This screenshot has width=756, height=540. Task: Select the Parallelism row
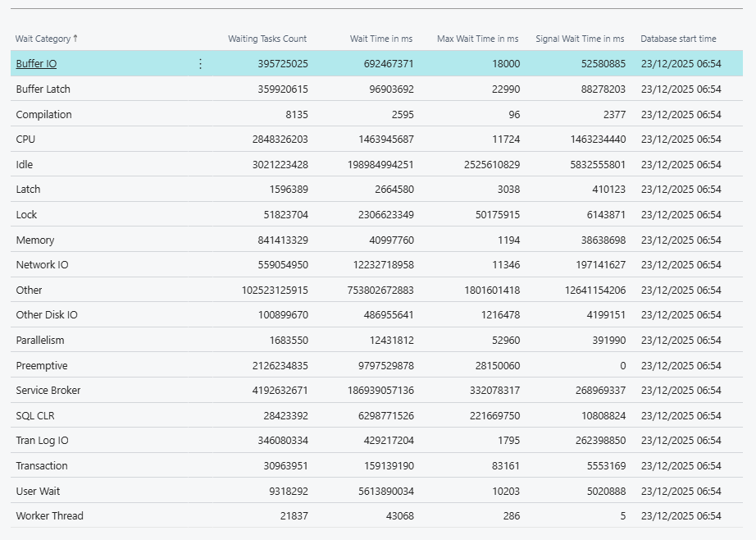(40, 341)
